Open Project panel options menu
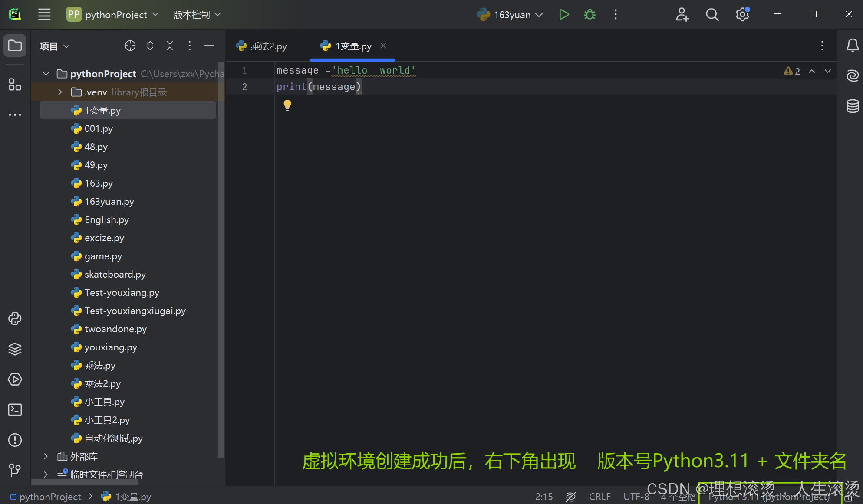This screenshot has width=863, height=504. (190, 46)
